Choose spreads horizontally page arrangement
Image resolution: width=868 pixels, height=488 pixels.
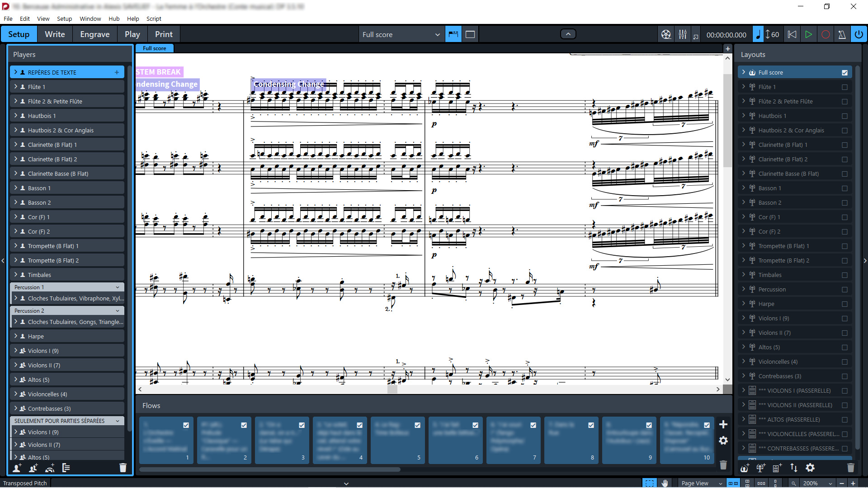pyautogui.click(x=733, y=483)
